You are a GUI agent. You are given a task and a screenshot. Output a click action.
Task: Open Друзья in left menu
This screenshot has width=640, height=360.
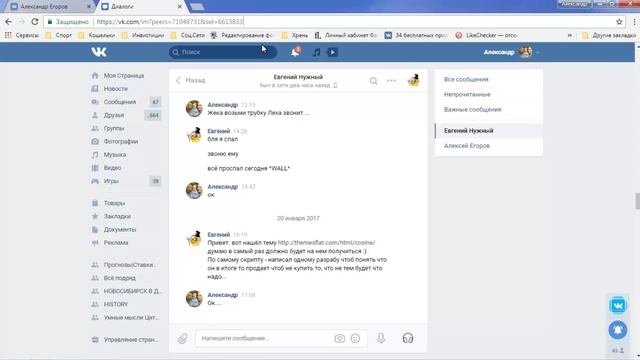(x=113, y=115)
